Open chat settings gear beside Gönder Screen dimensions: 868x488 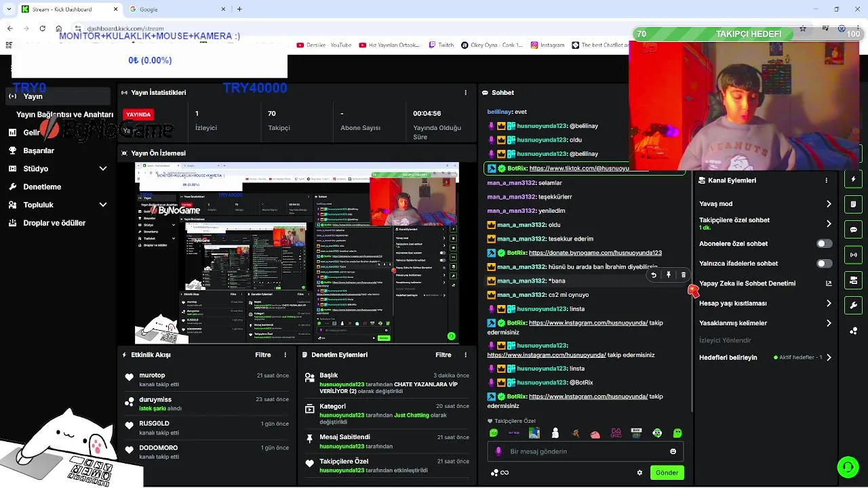click(x=639, y=472)
